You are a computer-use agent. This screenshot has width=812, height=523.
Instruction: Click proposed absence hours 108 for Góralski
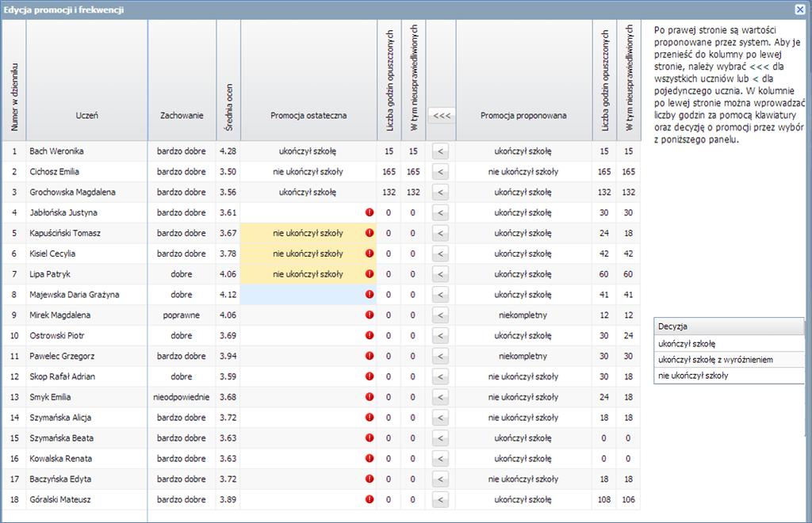coord(603,499)
